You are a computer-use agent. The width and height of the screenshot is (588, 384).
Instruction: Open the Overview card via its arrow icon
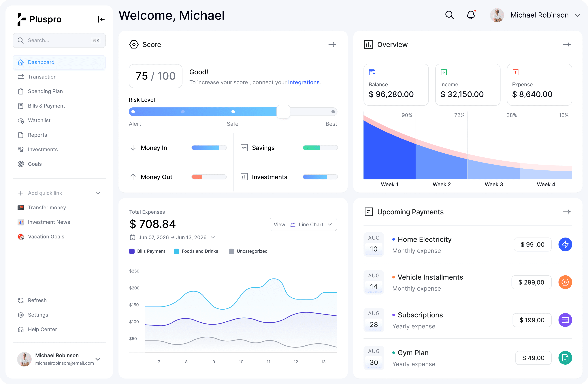pyautogui.click(x=568, y=44)
